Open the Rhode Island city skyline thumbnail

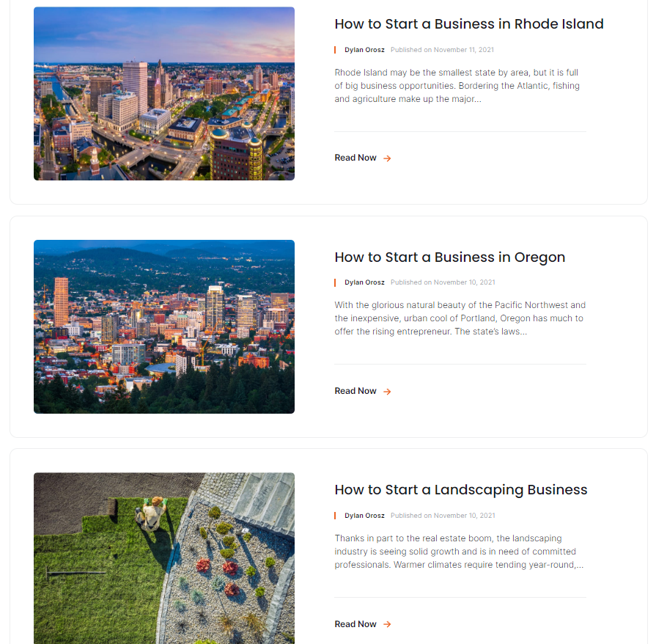(164, 94)
